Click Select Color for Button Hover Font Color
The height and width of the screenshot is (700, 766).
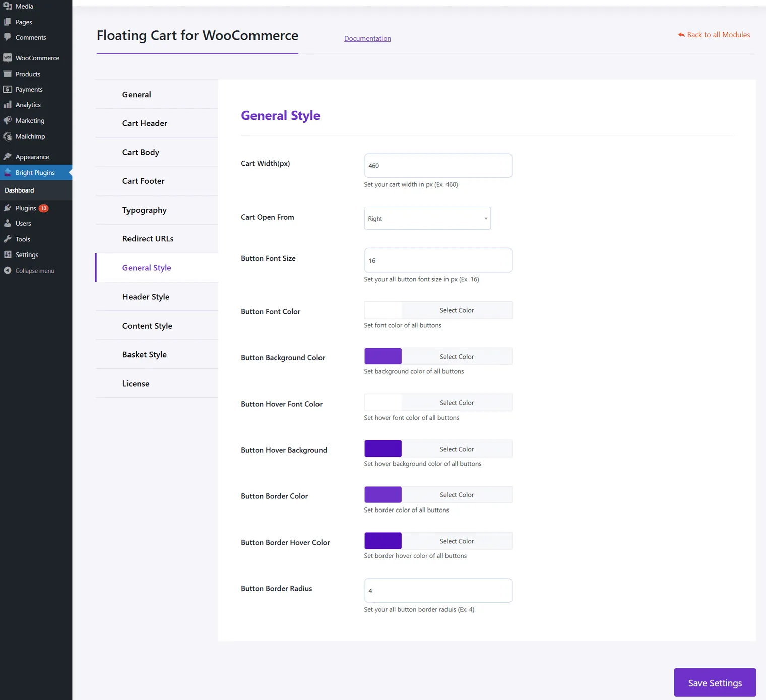click(x=457, y=403)
